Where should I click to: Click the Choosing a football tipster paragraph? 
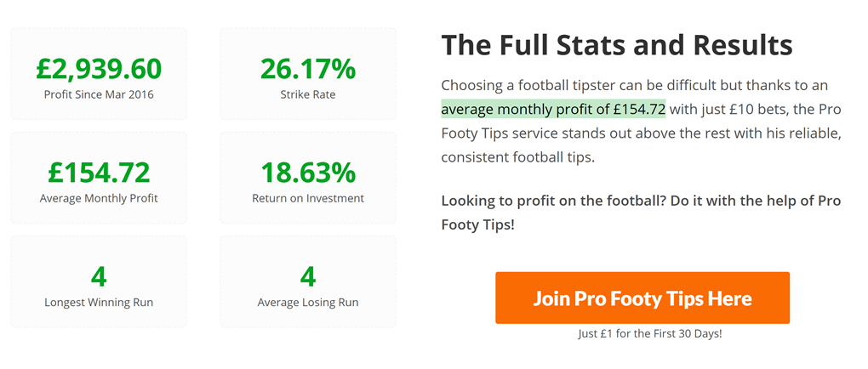tap(641, 121)
